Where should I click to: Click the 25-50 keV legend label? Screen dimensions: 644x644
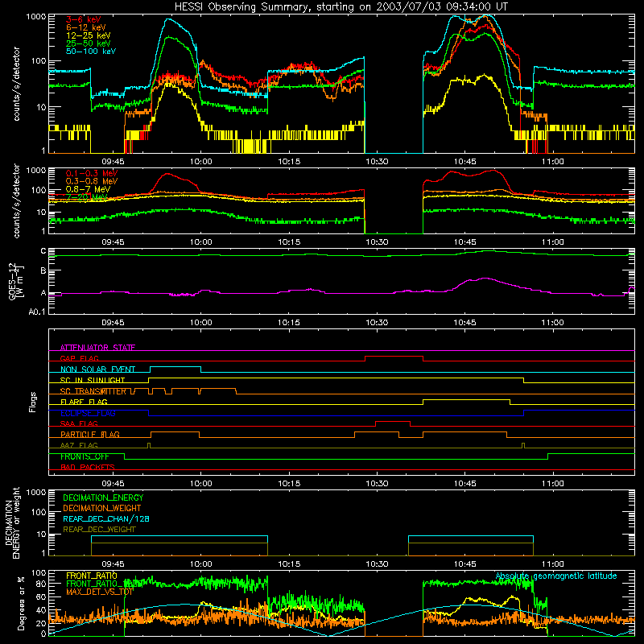[x=89, y=43]
